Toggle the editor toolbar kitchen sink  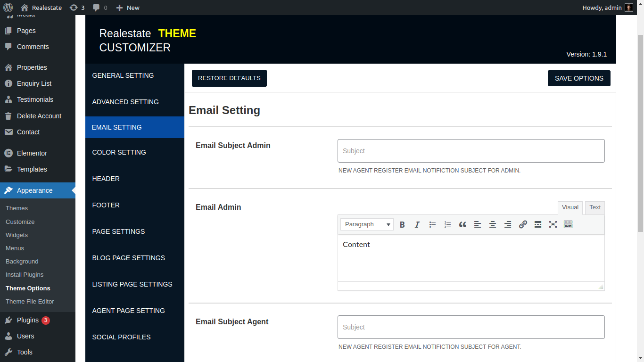568,224
